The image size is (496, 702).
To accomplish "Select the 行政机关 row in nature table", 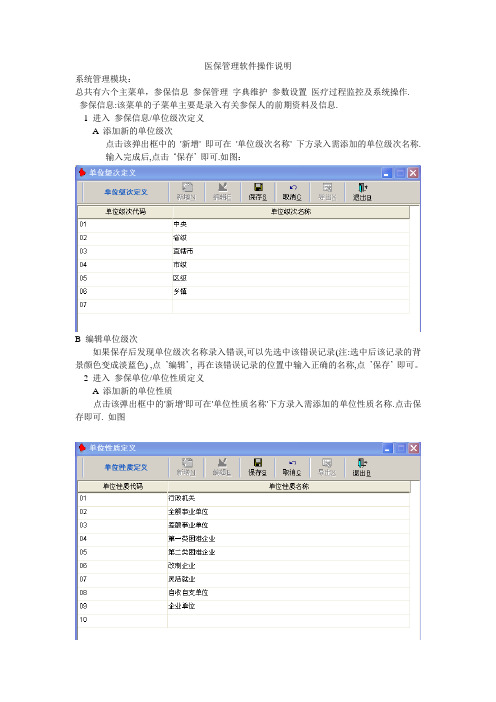I will (x=244, y=498).
